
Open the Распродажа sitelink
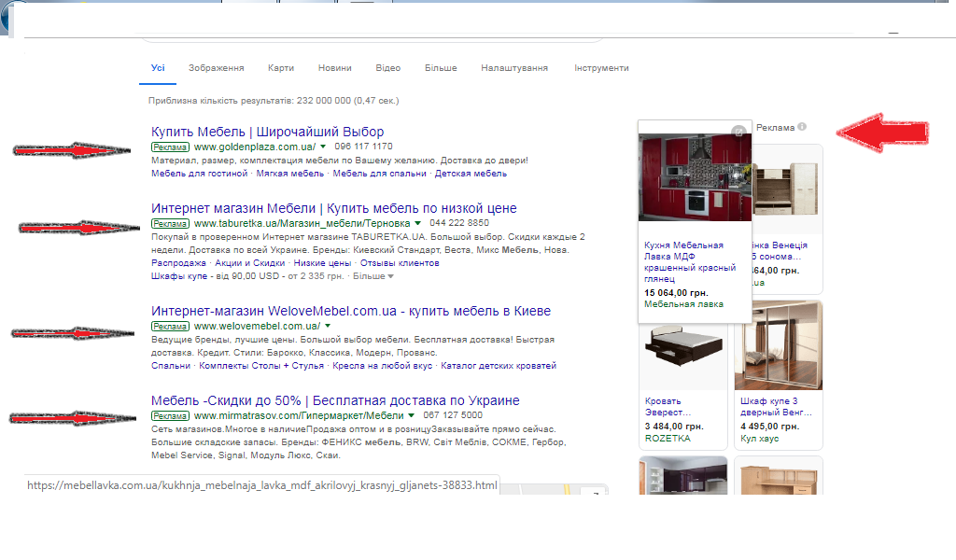point(178,263)
